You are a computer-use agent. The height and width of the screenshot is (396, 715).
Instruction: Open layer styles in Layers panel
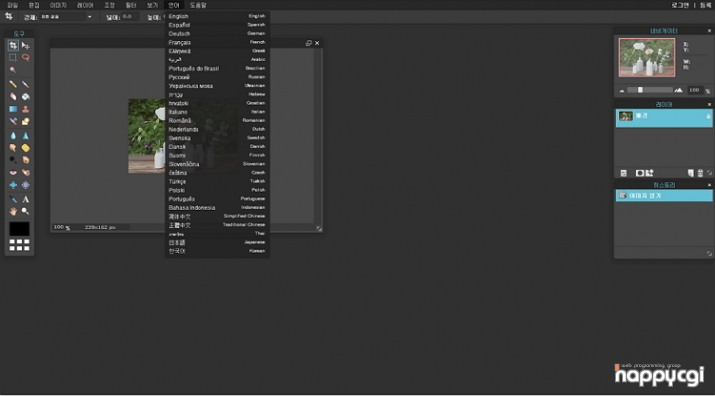650,173
